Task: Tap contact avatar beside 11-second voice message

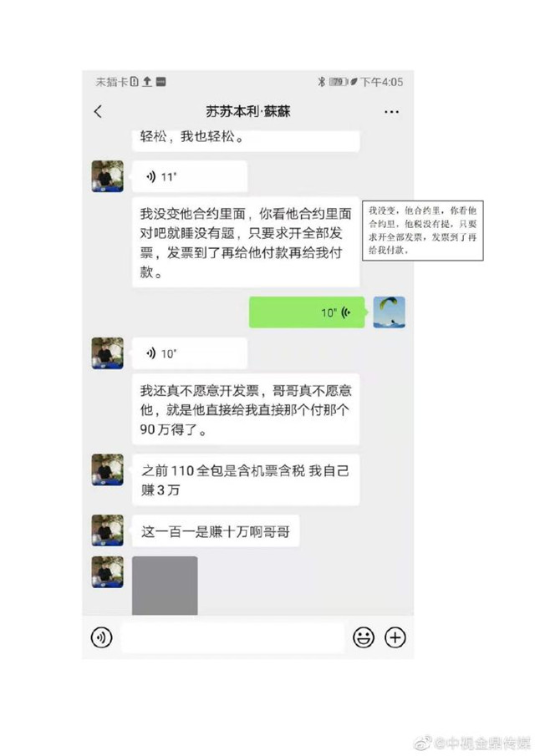Action: 108,176
